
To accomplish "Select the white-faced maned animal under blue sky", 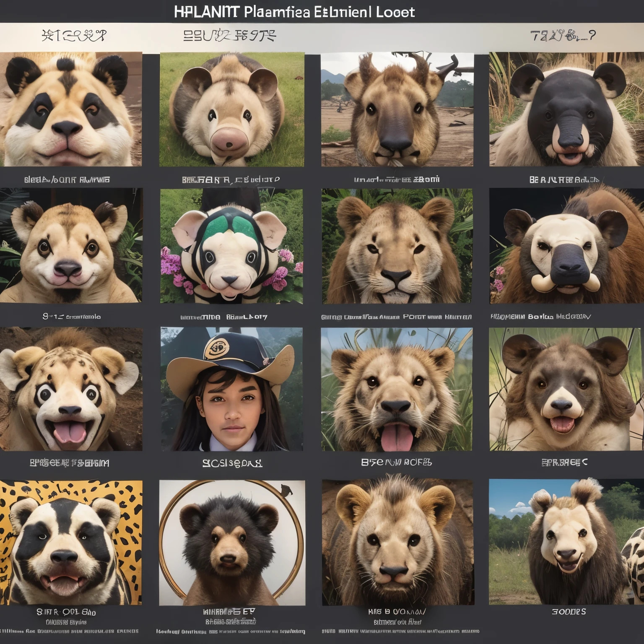I will click(566, 542).
